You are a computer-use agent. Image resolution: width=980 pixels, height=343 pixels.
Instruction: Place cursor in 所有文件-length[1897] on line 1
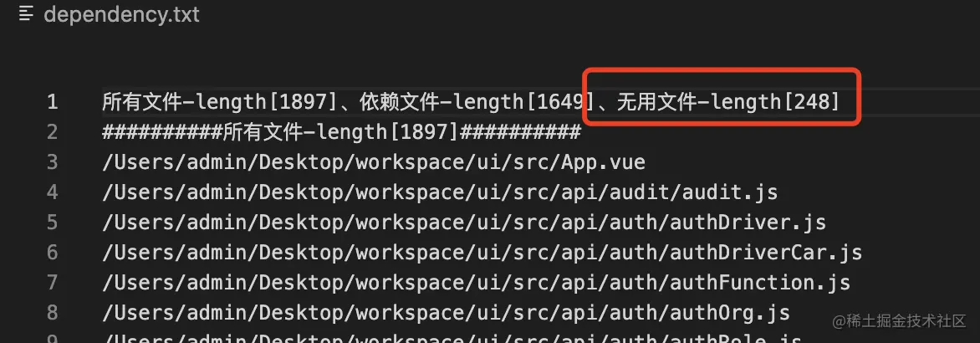[222, 102]
